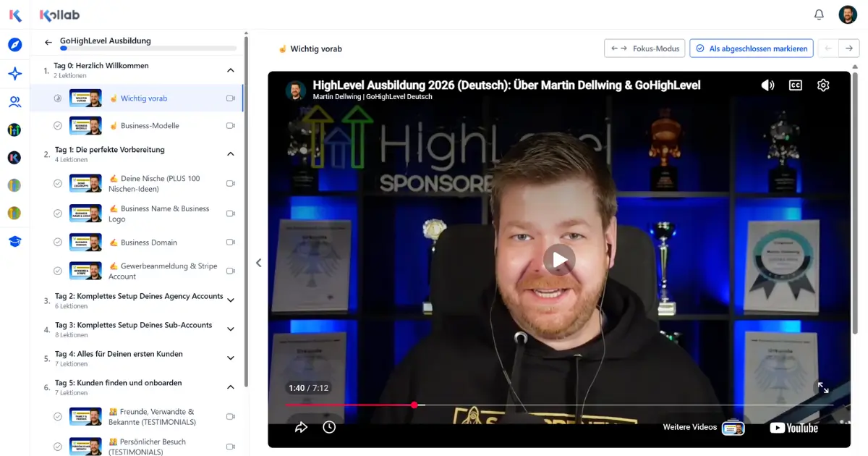
Task: Open the video settings gear
Action: (823, 85)
